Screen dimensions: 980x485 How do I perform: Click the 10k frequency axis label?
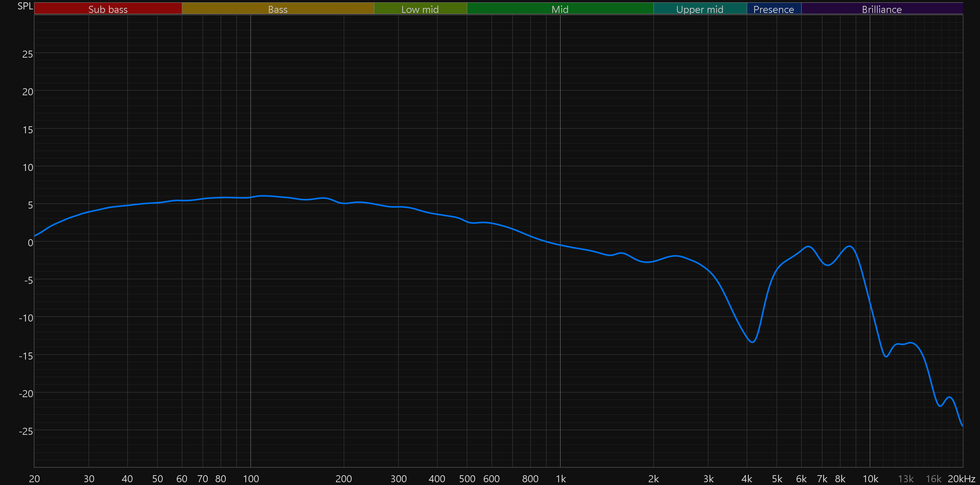coord(870,479)
